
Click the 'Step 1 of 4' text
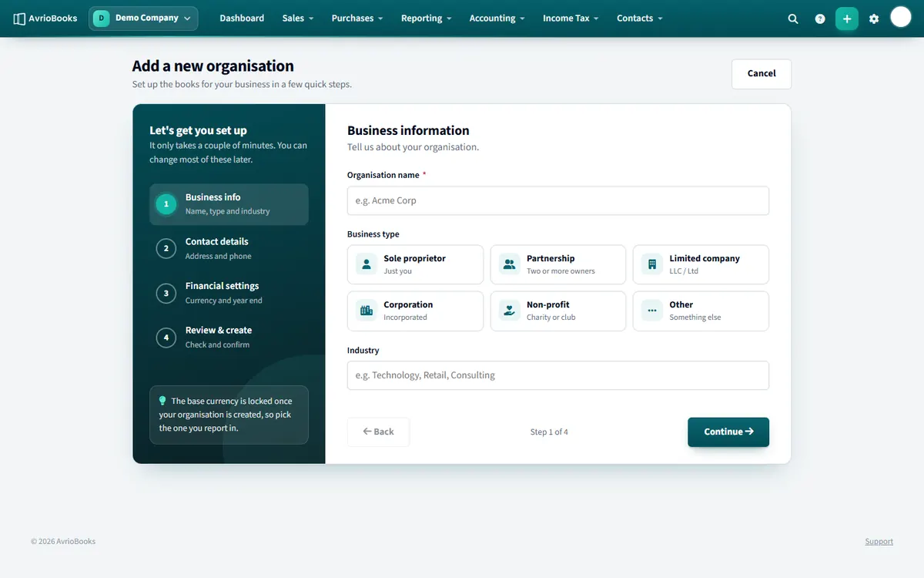coord(549,432)
